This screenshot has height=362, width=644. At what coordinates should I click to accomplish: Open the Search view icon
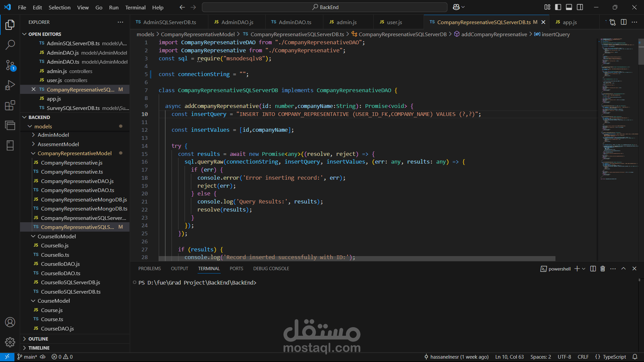click(10, 45)
